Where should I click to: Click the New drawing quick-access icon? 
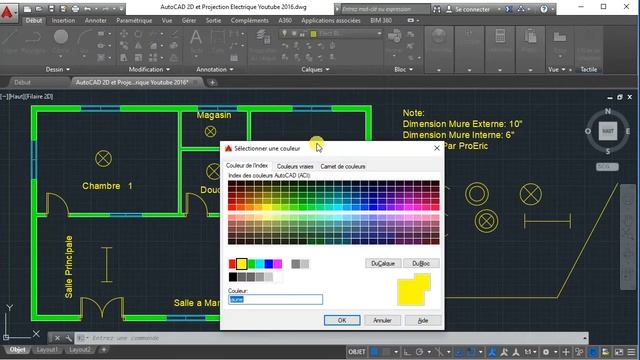click(x=27, y=9)
